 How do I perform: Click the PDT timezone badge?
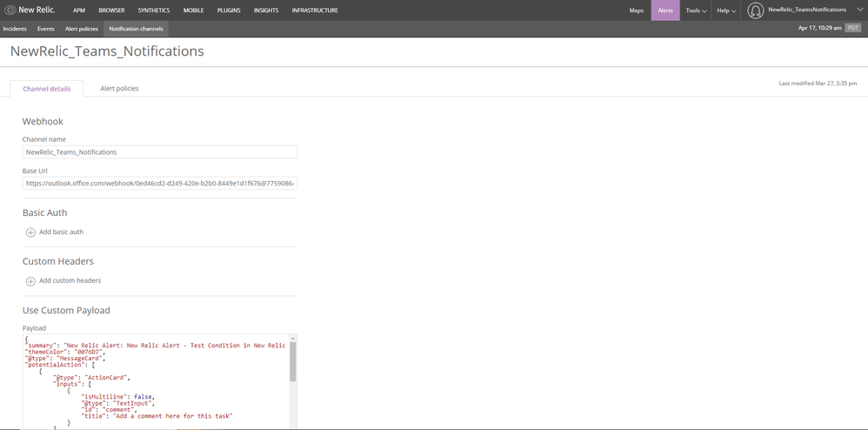tap(853, 28)
